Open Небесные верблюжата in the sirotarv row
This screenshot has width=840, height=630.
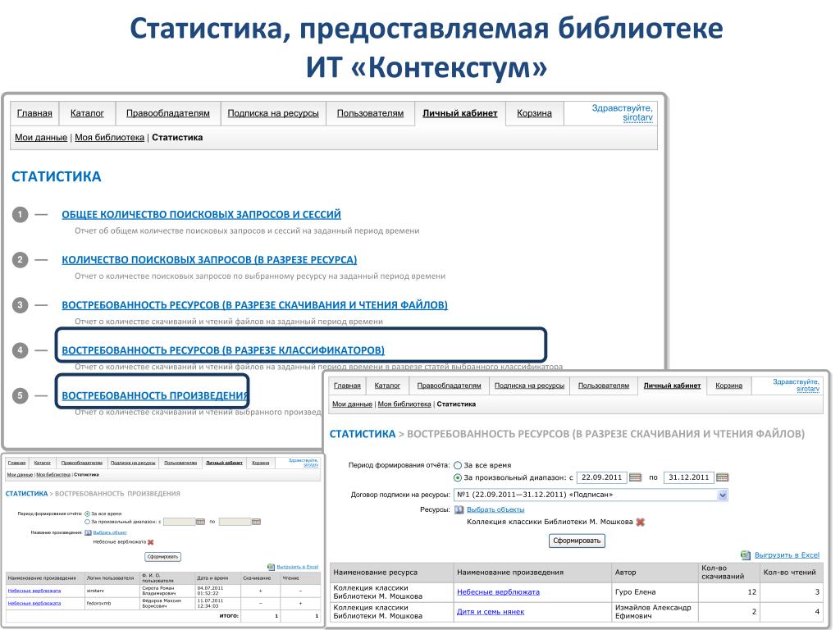[34, 591]
